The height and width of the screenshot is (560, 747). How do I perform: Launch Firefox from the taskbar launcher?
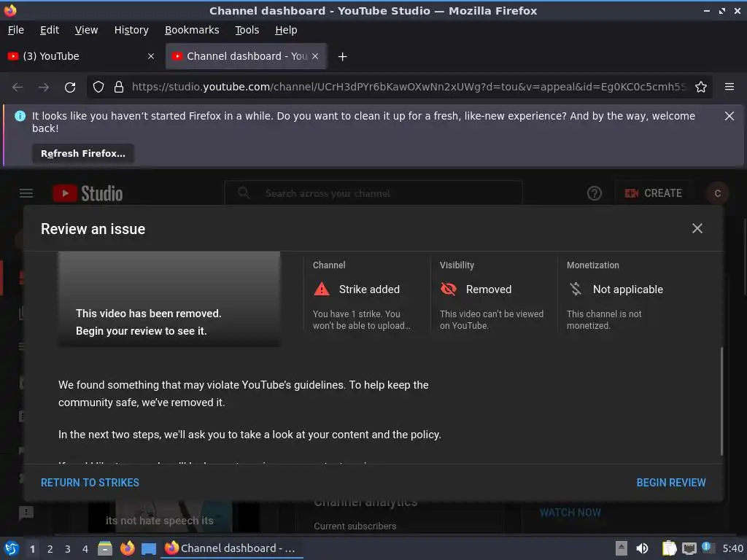(127, 548)
